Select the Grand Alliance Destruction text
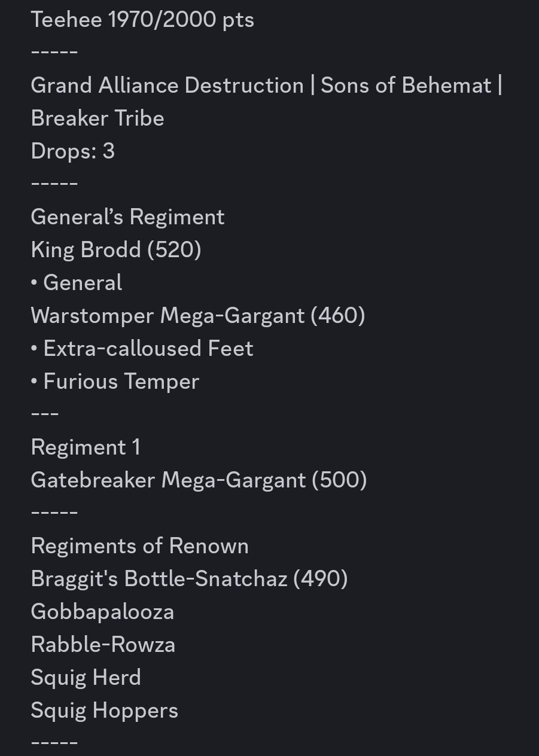 (x=167, y=86)
